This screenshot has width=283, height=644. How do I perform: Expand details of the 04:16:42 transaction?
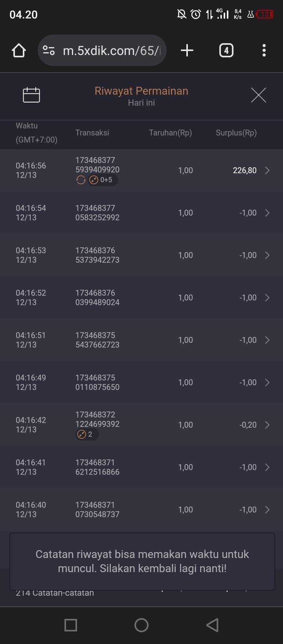[267, 425]
